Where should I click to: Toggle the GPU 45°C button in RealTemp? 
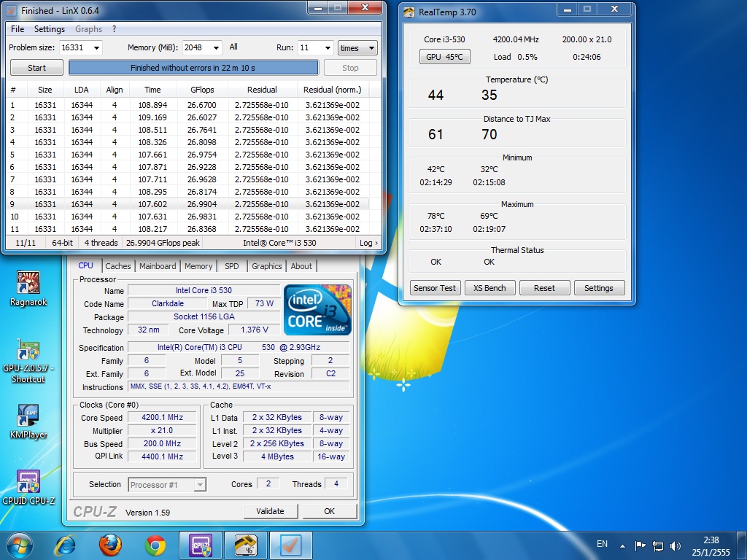tap(444, 57)
